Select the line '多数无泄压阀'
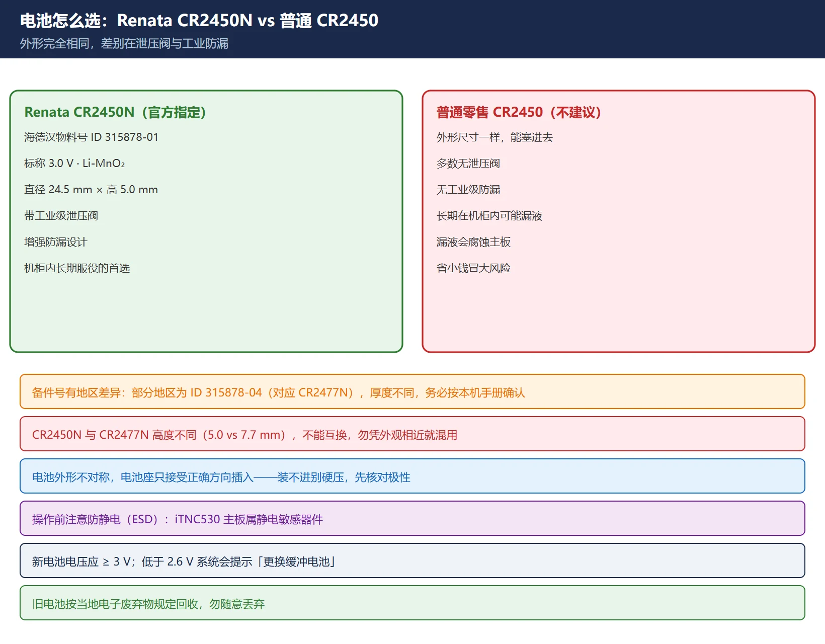Viewport: 825px width, 644px height. click(468, 164)
